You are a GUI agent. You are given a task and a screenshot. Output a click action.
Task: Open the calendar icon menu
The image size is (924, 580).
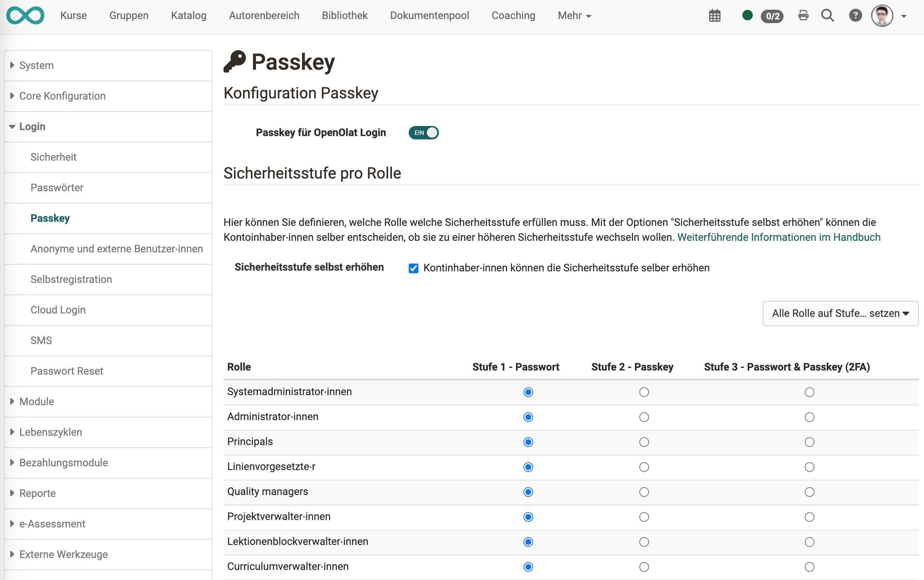[715, 15]
